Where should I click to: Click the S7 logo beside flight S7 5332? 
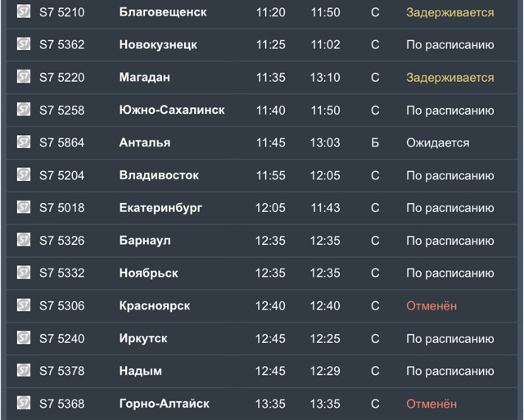(24, 273)
